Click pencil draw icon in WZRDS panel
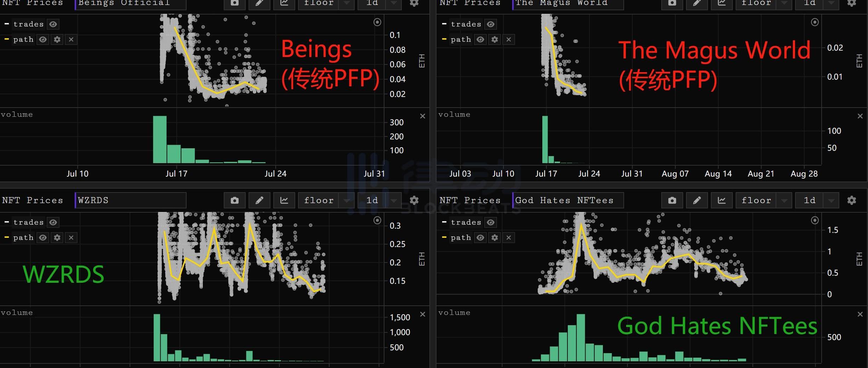This screenshot has height=368, width=868. (x=259, y=201)
